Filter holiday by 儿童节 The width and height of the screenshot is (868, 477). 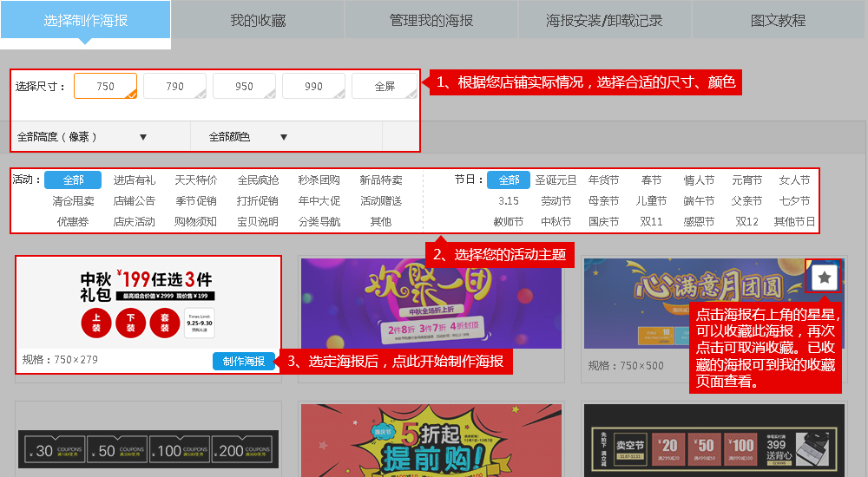[651, 201]
